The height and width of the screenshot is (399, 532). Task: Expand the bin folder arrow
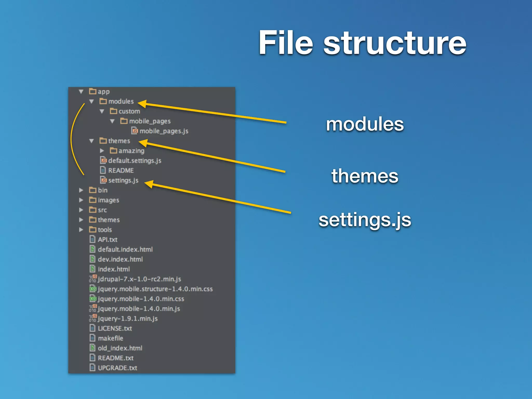point(81,190)
